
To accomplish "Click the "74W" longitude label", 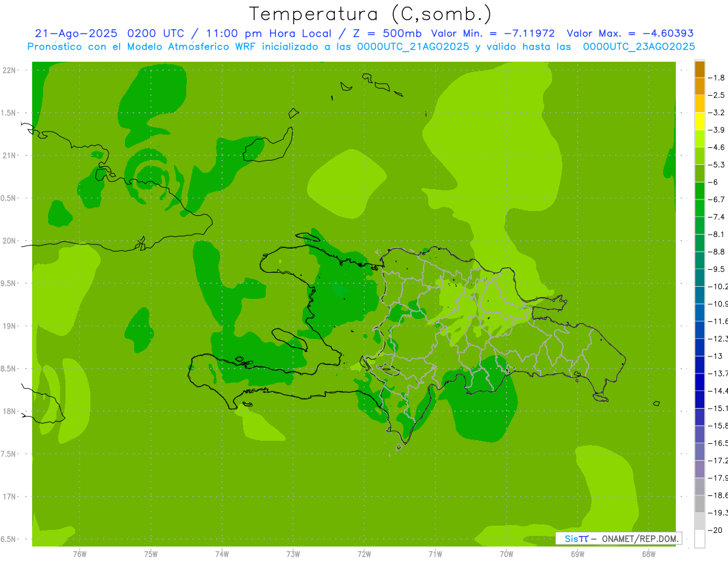I will coord(222,554).
